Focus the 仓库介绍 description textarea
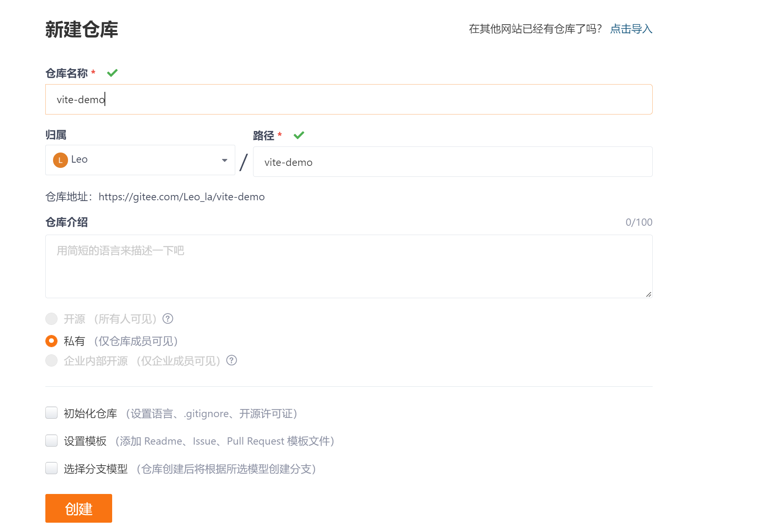The width and height of the screenshot is (762, 532). point(349,266)
